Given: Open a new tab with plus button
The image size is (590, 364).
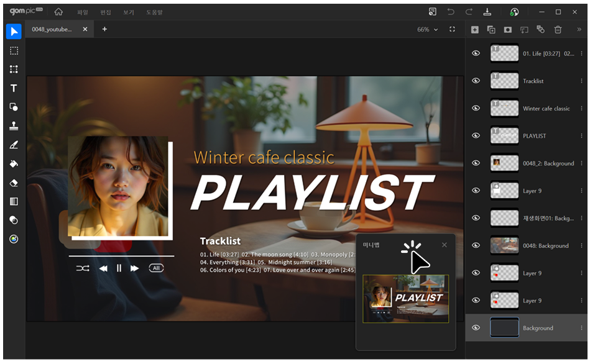Looking at the screenshot, I should pyautogui.click(x=104, y=29).
